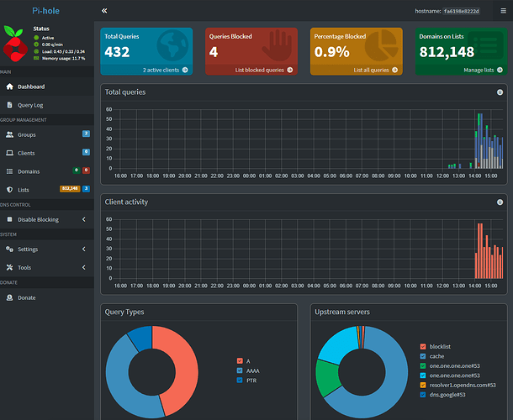The width and height of the screenshot is (513, 420).
Task: Expand the Tools submenu in the sidebar
Action: pyautogui.click(x=83, y=267)
